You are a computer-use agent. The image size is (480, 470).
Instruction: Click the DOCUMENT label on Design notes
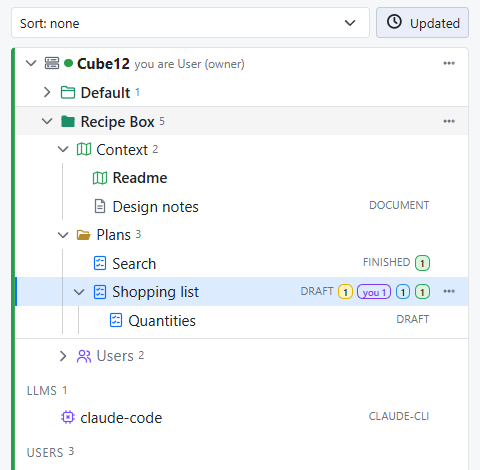(399, 205)
